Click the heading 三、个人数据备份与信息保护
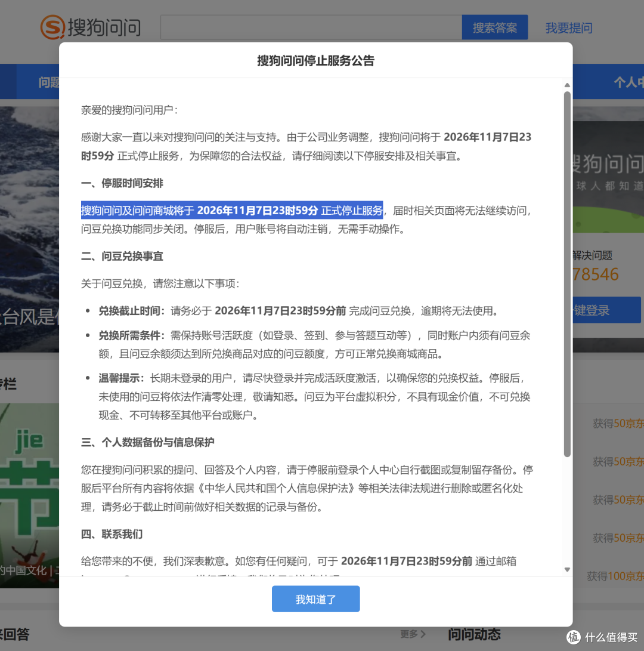The width and height of the screenshot is (644, 651). point(148,442)
